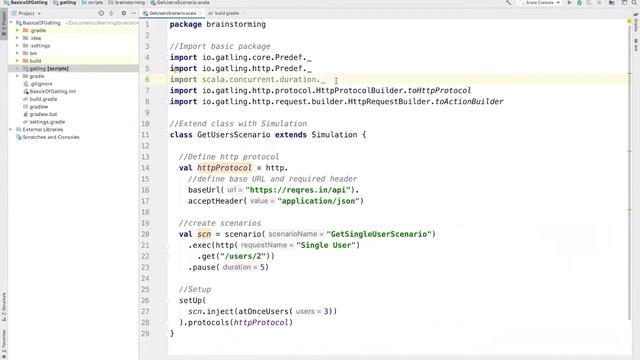Start debugging with the bug icon
640x360 pixels.
point(579,2)
